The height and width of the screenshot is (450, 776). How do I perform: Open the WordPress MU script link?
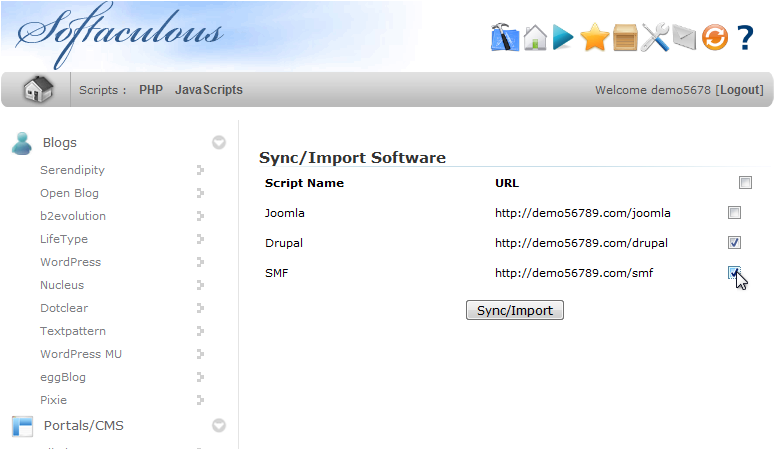pos(81,354)
